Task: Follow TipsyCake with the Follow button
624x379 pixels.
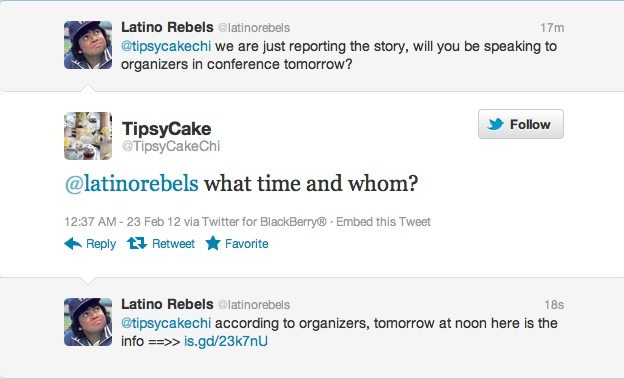Action: [521, 124]
